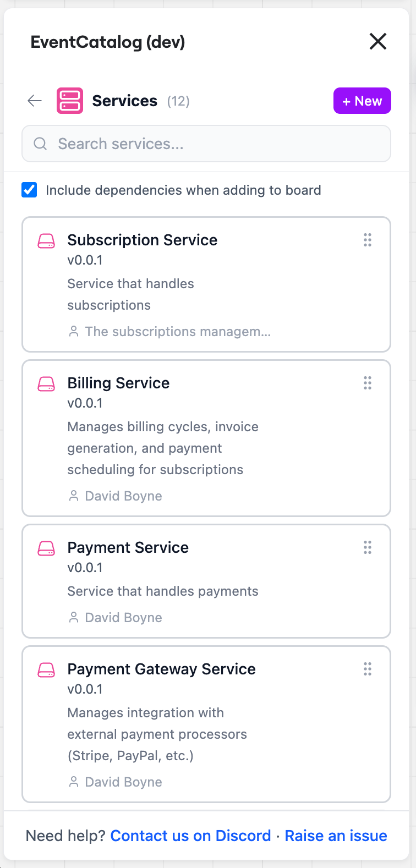Click the pink Services server icon

70,101
